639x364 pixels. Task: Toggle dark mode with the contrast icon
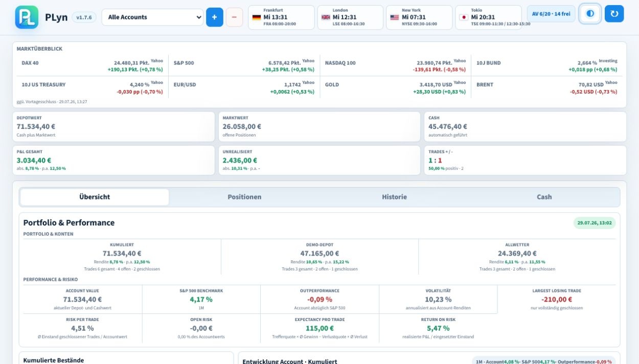pos(590,14)
